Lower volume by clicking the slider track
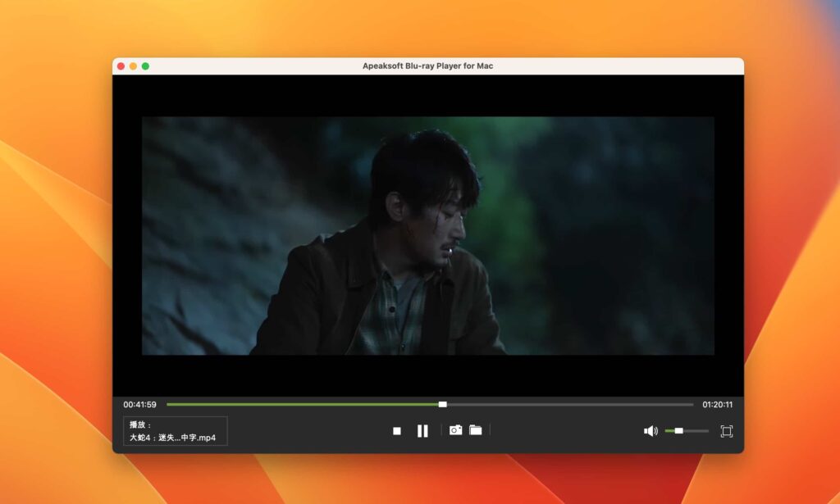Screen dimensions: 840x504 click(669, 430)
